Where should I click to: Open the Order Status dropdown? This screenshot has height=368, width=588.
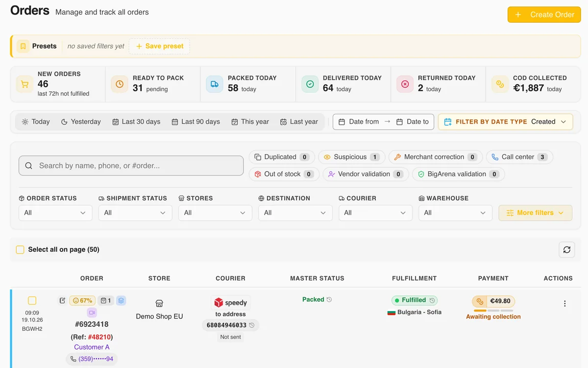coord(55,212)
